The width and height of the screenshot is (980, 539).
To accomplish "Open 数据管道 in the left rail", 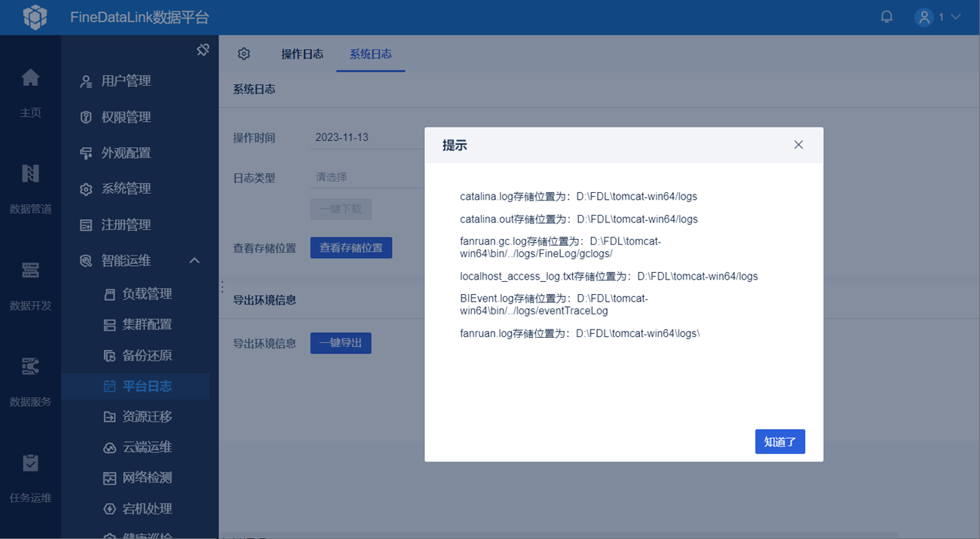I will (x=30, y=189).
